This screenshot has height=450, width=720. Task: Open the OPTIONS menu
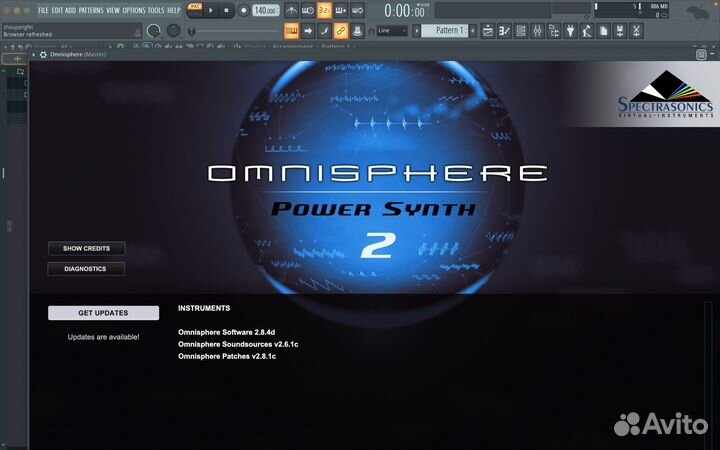134,10
